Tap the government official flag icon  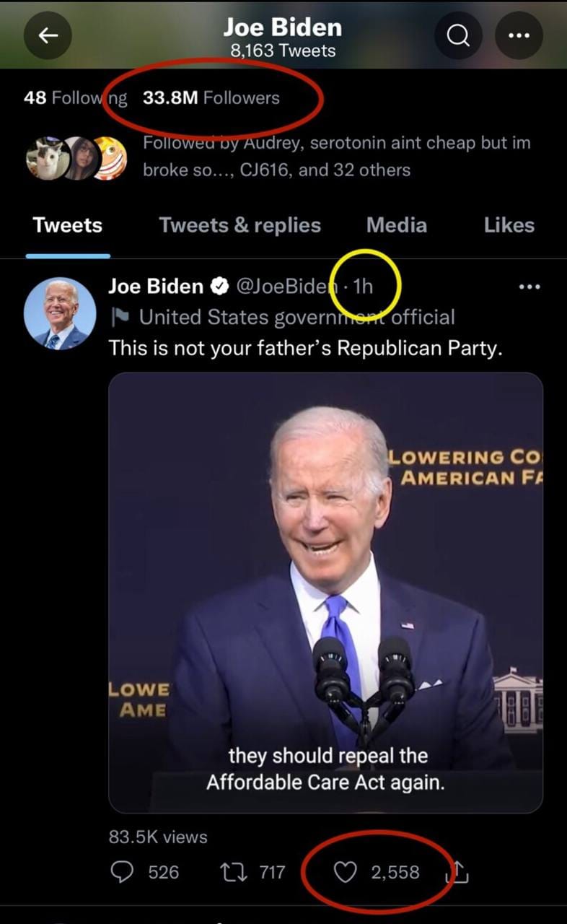click(x=118, y=317)
